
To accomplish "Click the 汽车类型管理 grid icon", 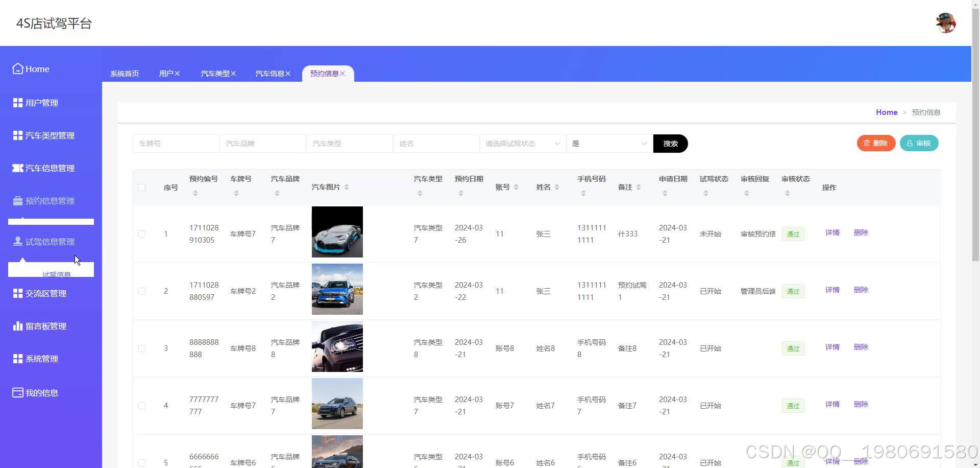I will pos(18,135).
